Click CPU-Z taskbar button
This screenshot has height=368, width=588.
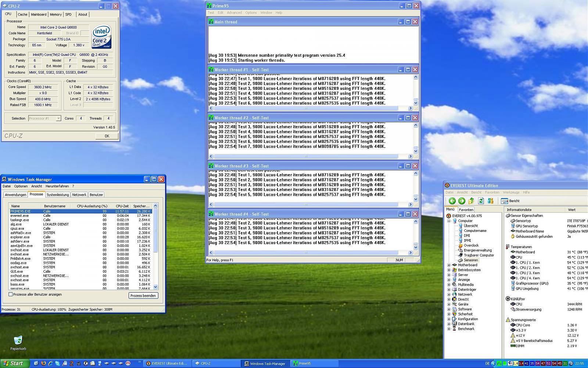(x=216, y=364)
